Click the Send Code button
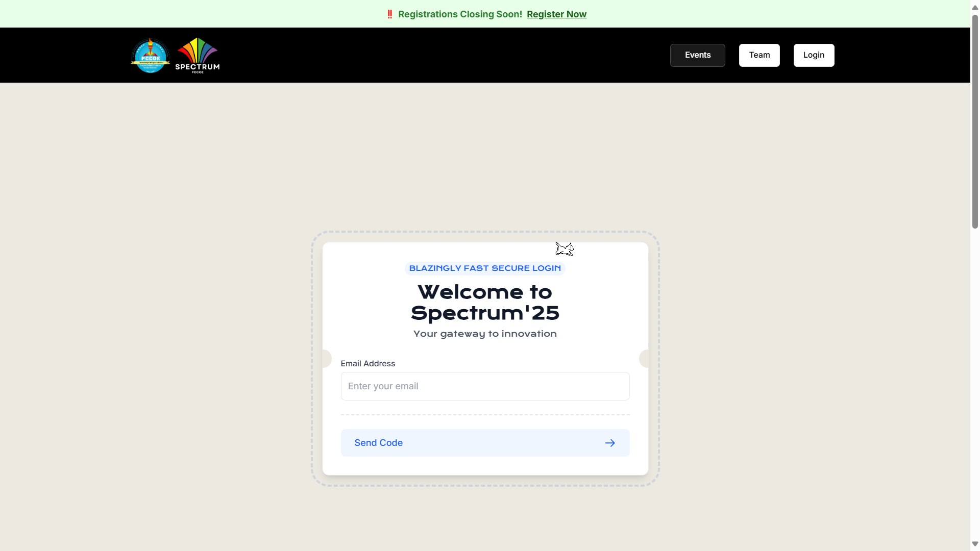This screenshot has width=980, height=551. tap(485, 443)
